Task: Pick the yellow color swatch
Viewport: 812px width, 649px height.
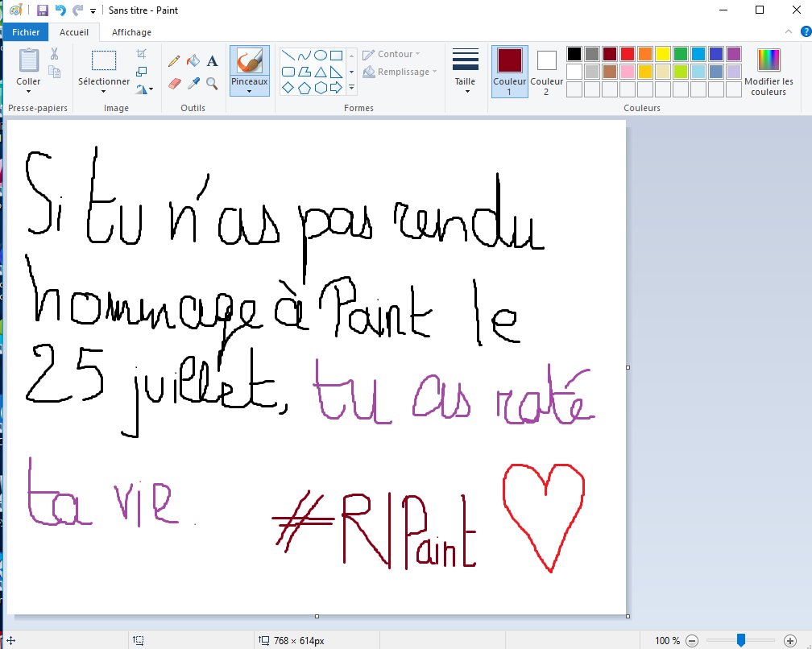Action: point(663,54)
